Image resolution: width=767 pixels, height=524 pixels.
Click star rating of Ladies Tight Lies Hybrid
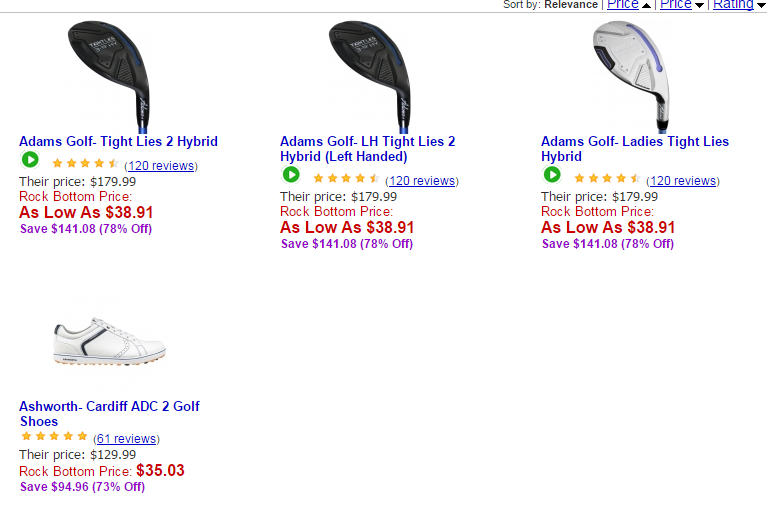point(608,179)
